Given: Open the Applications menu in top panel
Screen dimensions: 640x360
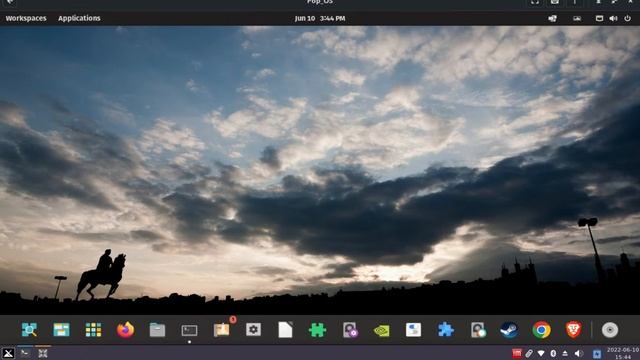Looking at the screenshot, I should point(79,18).
